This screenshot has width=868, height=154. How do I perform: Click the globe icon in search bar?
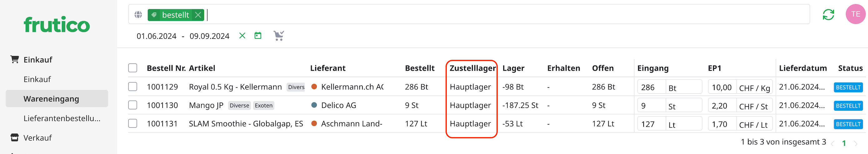138,14
